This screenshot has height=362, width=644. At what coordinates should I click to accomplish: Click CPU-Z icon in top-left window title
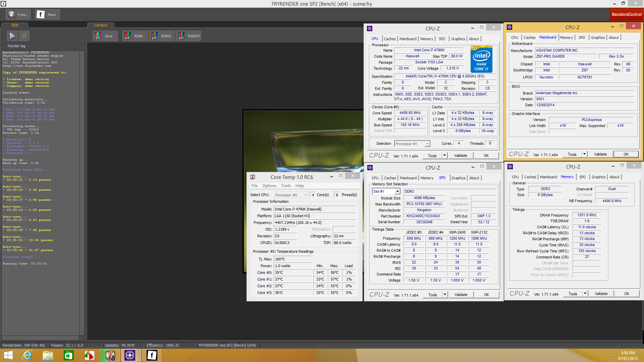click(370, 28)
